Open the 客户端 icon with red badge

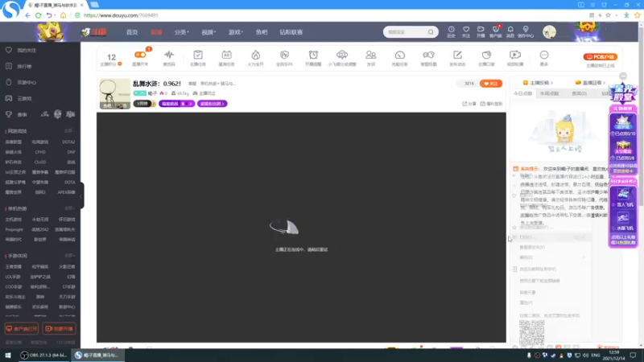tap(495, 31)
